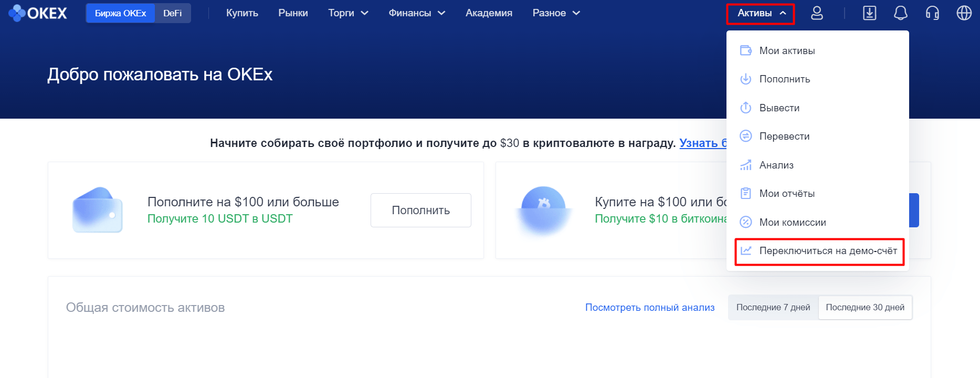The height and width of the screenshot is (378, 980).
Task: Click Общая стоимость активов heading
Action: 145,308
